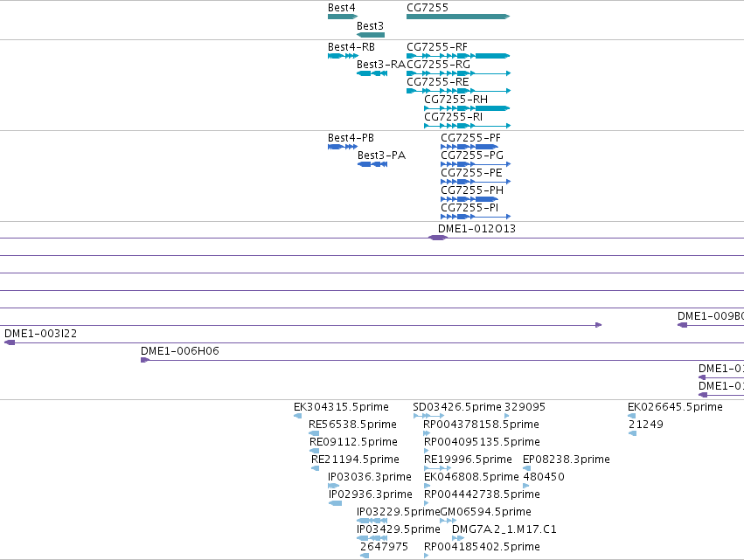Click the RP004185402.5prime EST arrow

426,557
